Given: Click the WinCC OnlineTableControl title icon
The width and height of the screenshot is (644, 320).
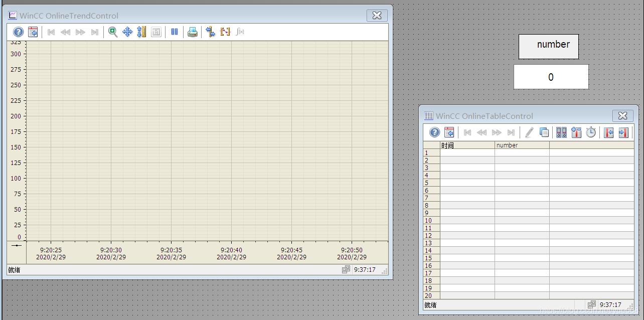Looking at the screenshot, I should 429,116.
